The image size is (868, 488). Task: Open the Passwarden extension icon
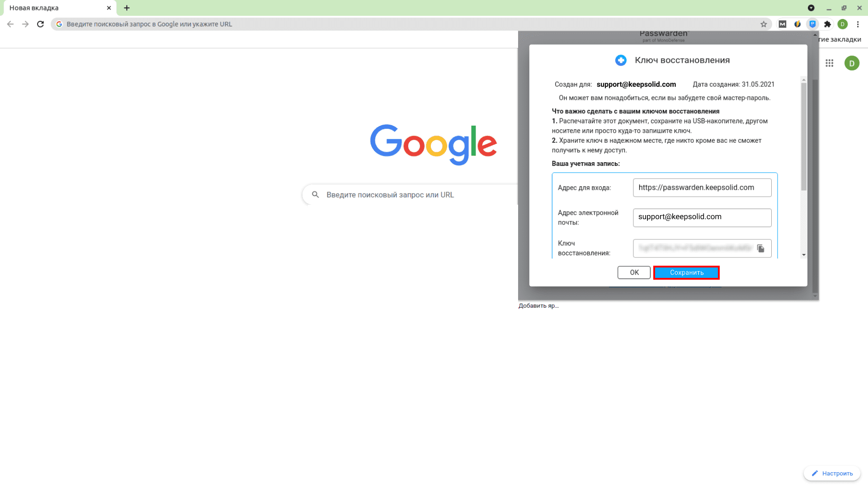click(x=812, y=24)
